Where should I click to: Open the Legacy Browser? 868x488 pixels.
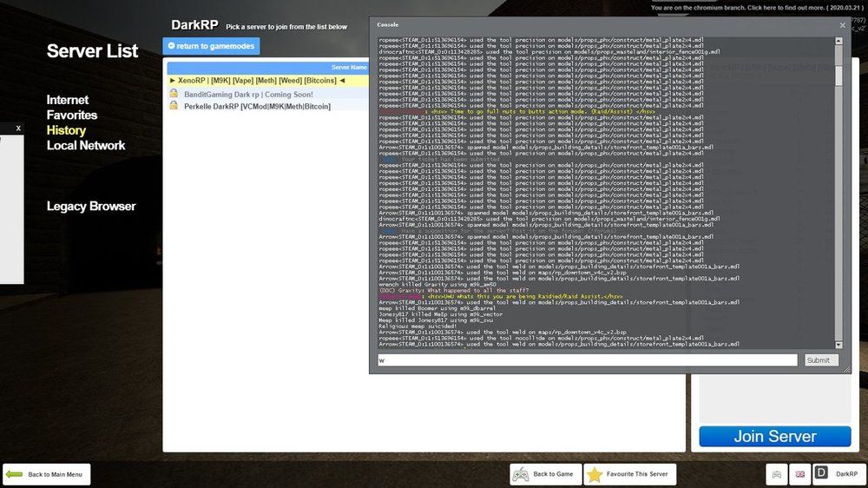coord(91,206)
